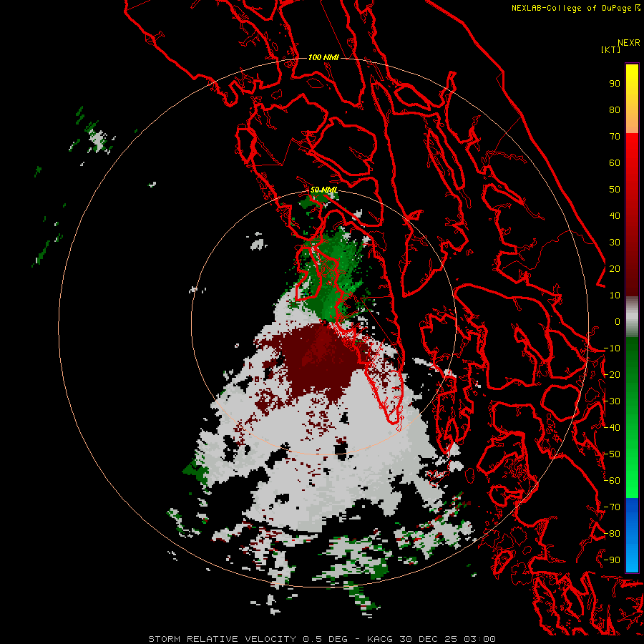This screenshot has height=644, width=644.
Task: Click the 30 DEC 25 date text
Action: coord(428,639)
